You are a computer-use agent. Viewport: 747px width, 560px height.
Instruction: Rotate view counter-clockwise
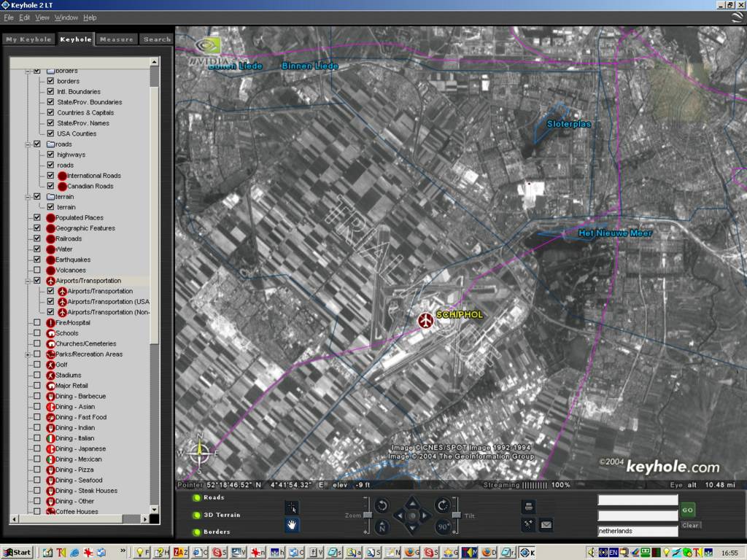(x=382, y=505)
